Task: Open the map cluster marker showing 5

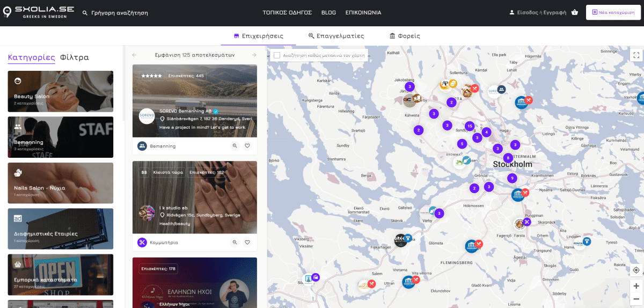Action: coord(462,144)
